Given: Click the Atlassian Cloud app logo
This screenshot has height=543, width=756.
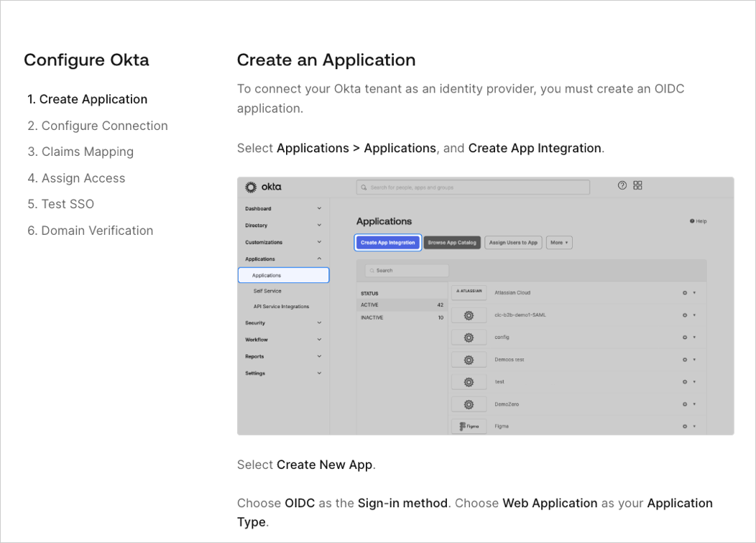Looking at the screenshot, I should click(x=469, y=292).
